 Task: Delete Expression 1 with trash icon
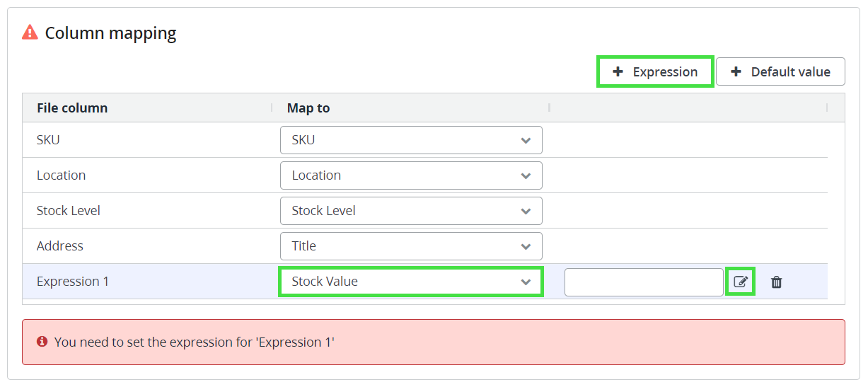click(776, 282)
